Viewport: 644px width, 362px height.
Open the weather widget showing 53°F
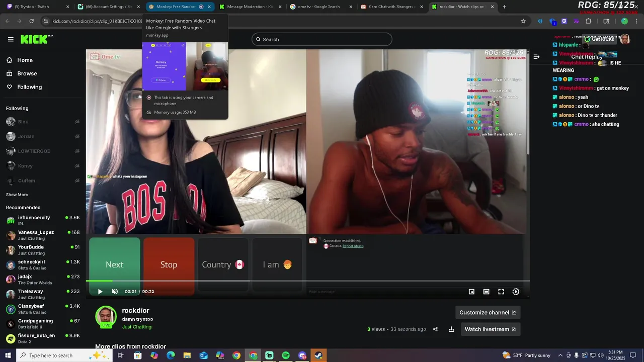[x=526, y=355]
